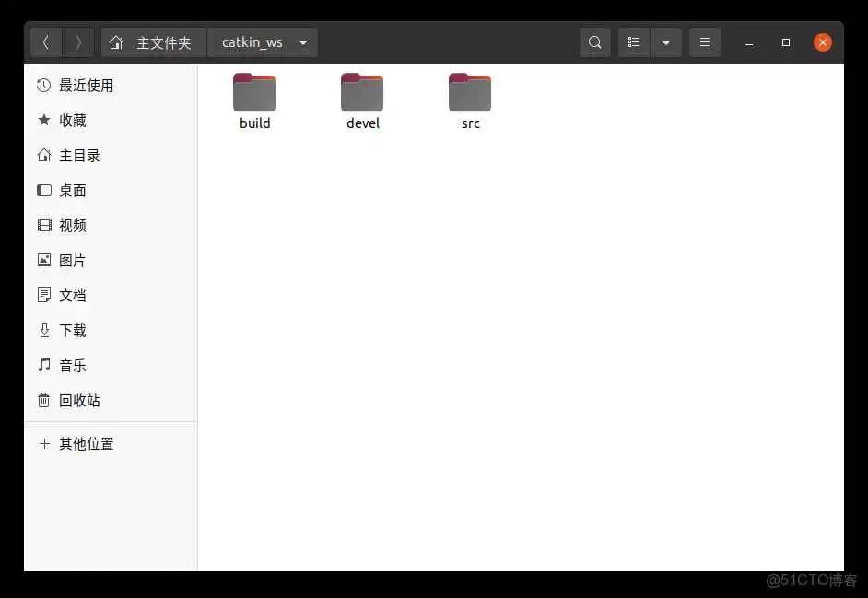Select the 最近使用 (Recent) sidebar item

[x=84, y=85]
